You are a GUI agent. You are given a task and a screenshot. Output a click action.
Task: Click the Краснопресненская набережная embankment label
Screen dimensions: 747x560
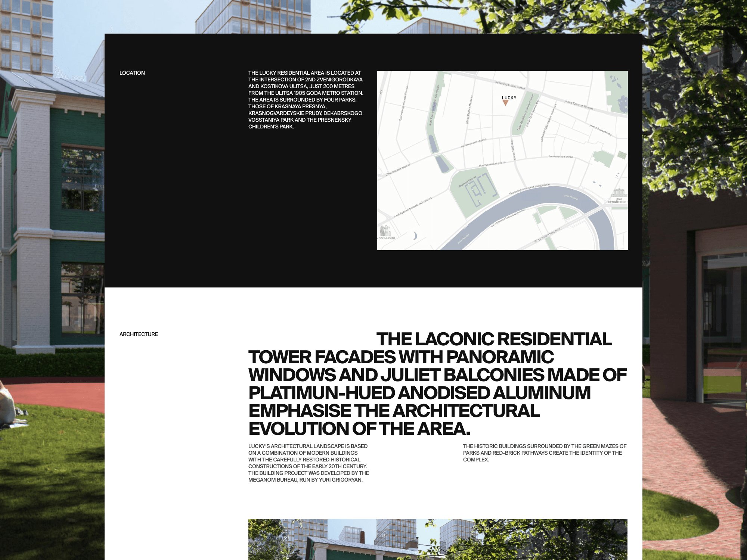click(x=530, y=189)
